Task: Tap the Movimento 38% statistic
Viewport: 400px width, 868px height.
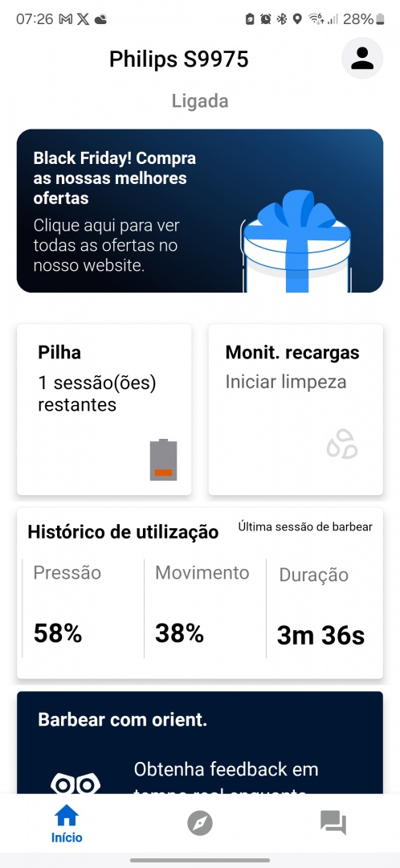Action: pos(205,608)
